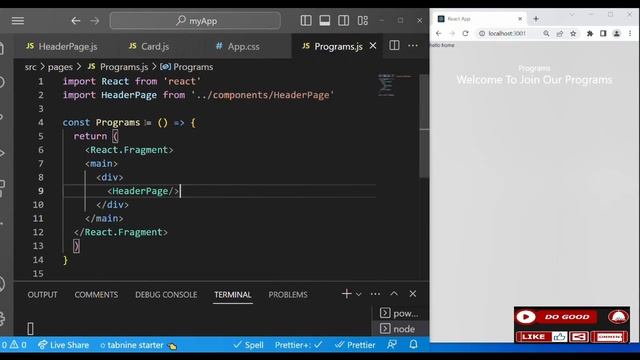Toggle the bottom panel layout icon

point(324,20)
